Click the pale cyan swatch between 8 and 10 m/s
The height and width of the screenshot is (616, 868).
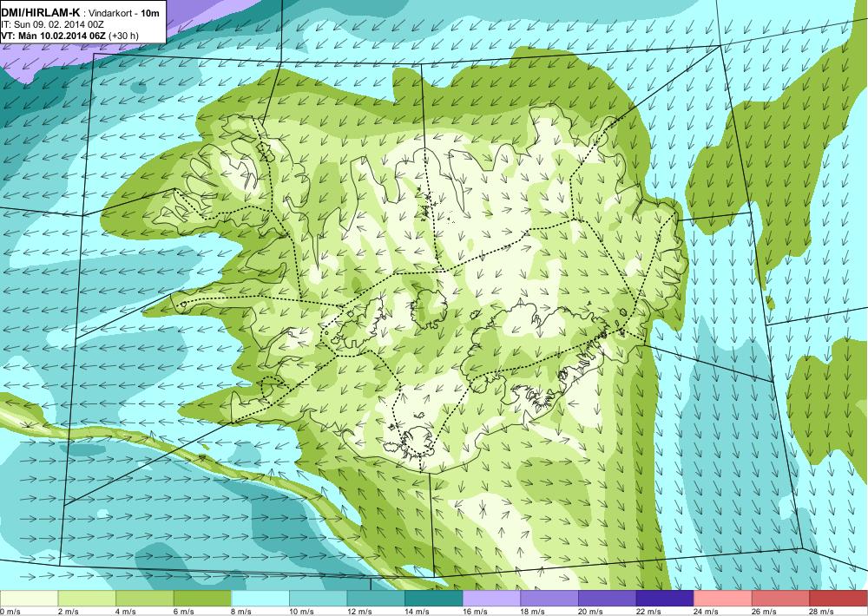point(260,599)
